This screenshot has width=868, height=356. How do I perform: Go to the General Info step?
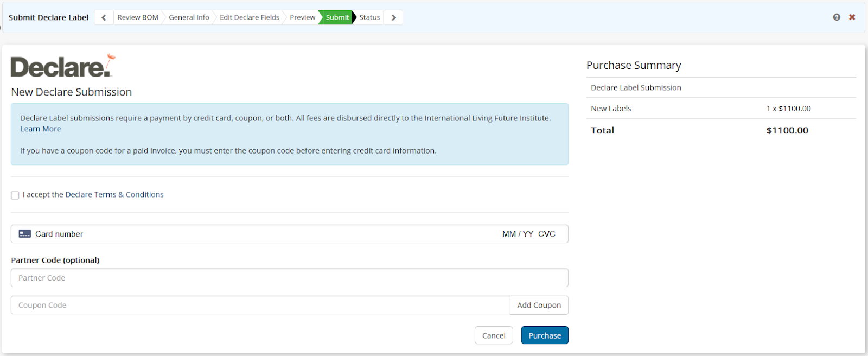point(189,17)
